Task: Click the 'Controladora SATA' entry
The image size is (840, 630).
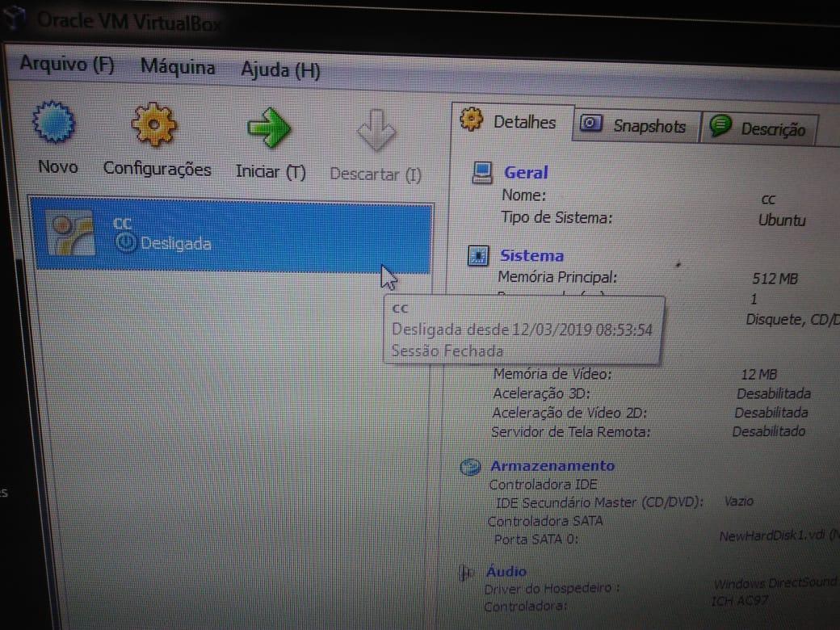Action: [545, 521]
